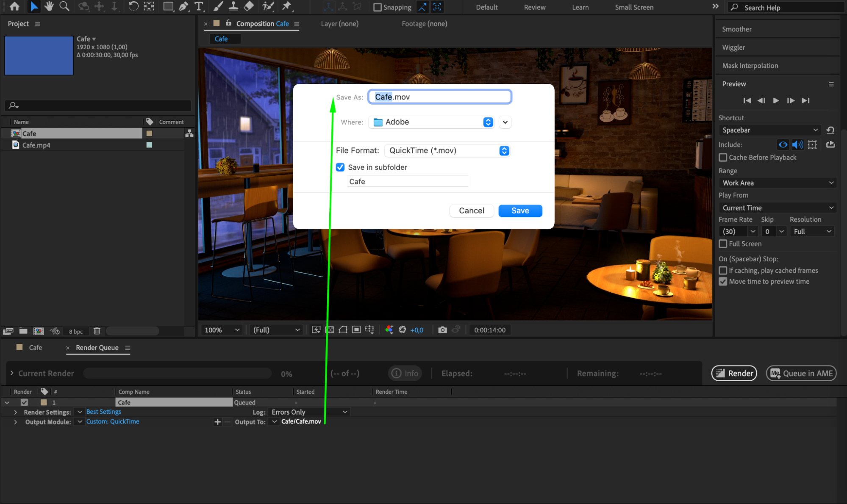This screenshot has width=847, height=504.
Task: Mute audio in preview Include options
Action: pos(797,145)
